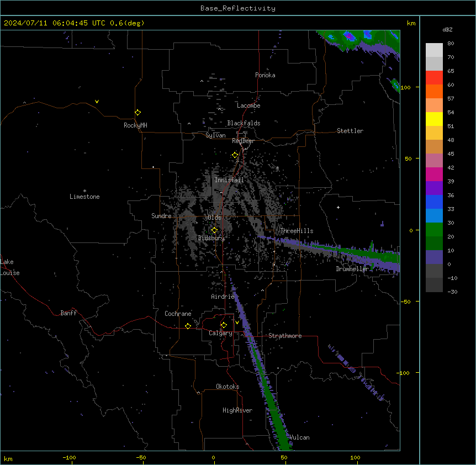
Task: Click the yellow diamond marker above Calgary label
Action: [x=224, y=325]
